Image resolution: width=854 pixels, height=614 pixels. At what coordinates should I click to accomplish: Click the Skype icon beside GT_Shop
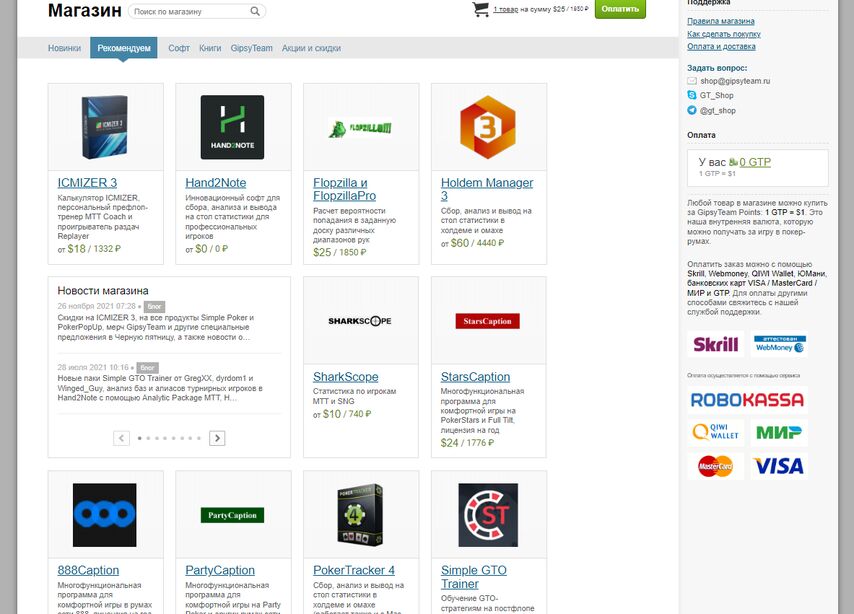[x=692, y=95]
